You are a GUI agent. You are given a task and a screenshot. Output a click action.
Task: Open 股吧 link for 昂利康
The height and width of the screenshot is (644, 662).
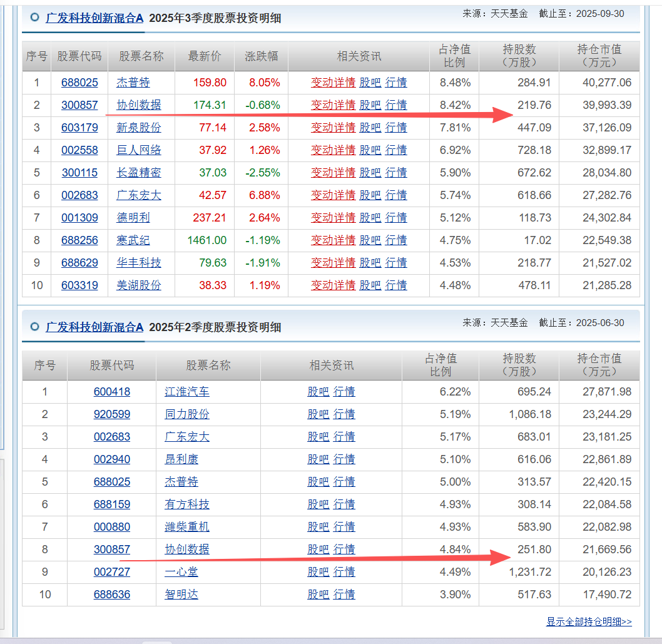(318, 459)
